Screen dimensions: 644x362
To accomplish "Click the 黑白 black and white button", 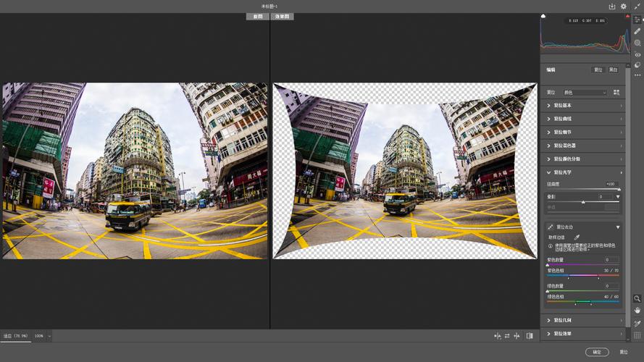I will tap(613, 70).
